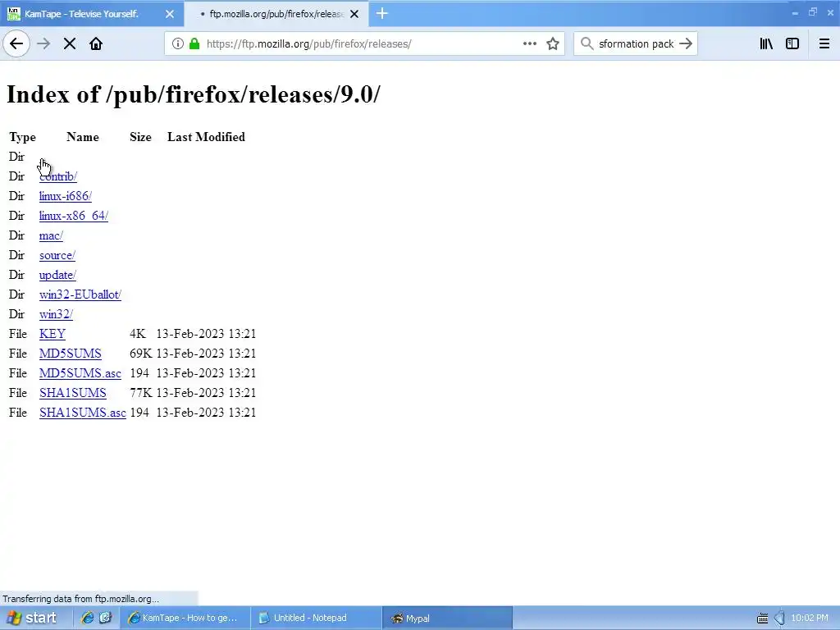Stop loading the page
This screenshot has width=840, height=630.
[x=69, y=44]
